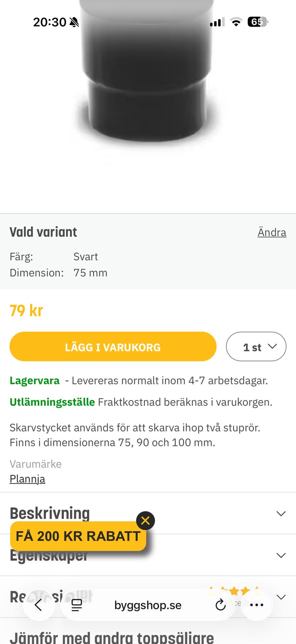The height and width of the screenshot is (644, 296).
Task: Tap the Utlämningsställe delivery label
Action: [x=52, y=402]
